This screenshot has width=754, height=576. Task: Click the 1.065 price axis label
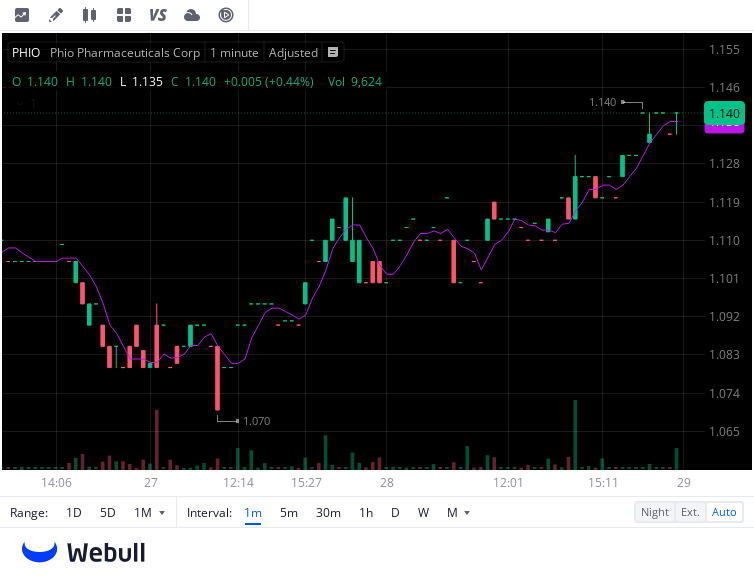click(724, 431)
